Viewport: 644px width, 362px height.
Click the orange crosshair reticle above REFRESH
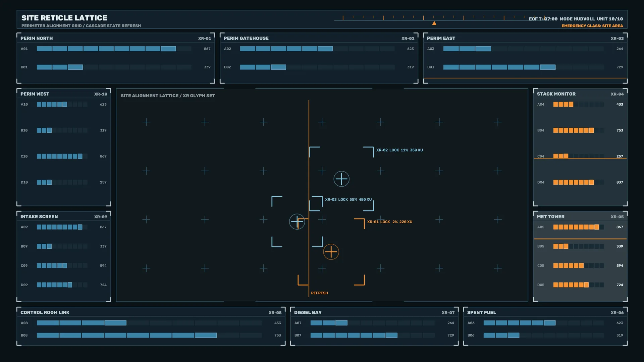click(331, 252)
